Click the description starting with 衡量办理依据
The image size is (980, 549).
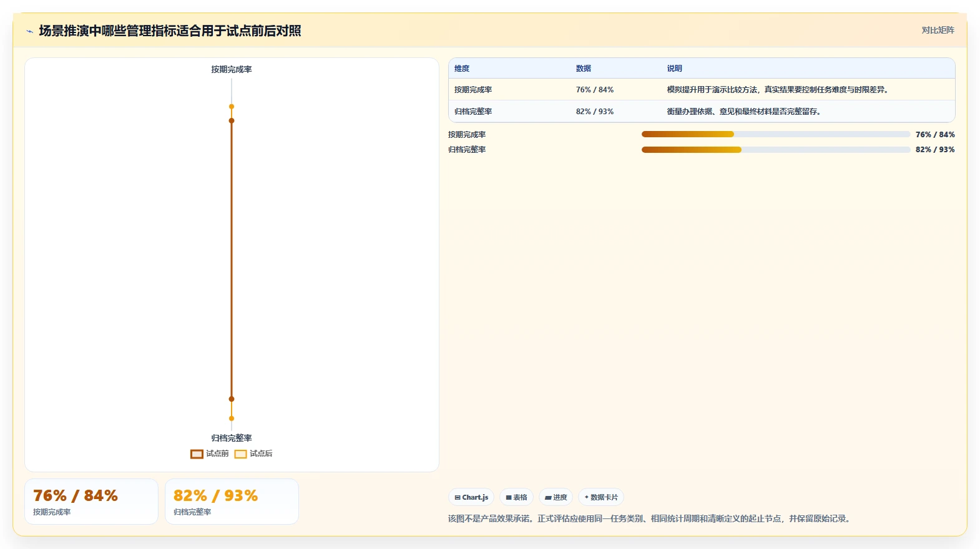click(744, 112)
